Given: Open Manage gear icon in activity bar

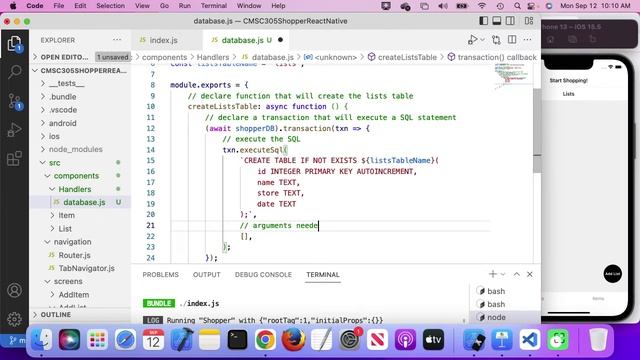Looking at the screenshot, I should [x=14, y=319].
